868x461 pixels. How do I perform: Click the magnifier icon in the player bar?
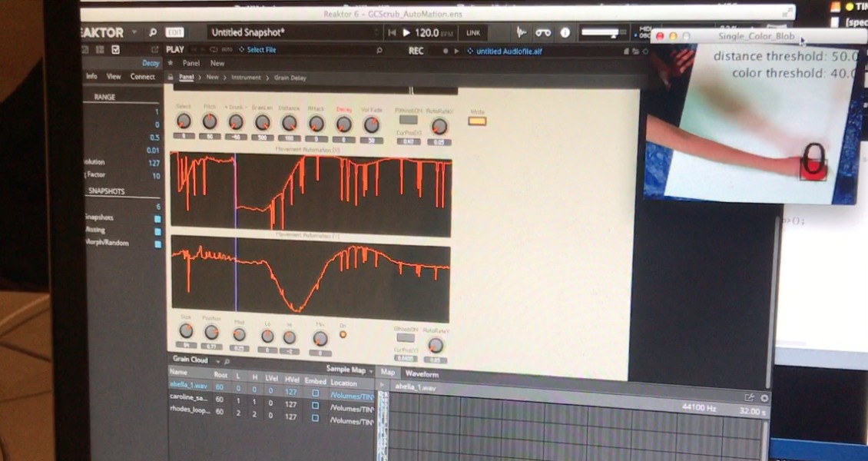[379, 51]
